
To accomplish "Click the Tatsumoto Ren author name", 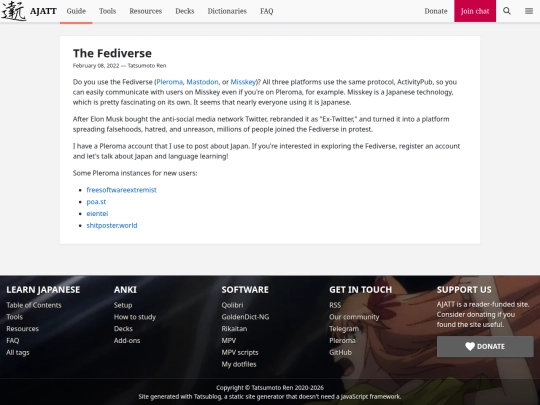I will 147,65.
